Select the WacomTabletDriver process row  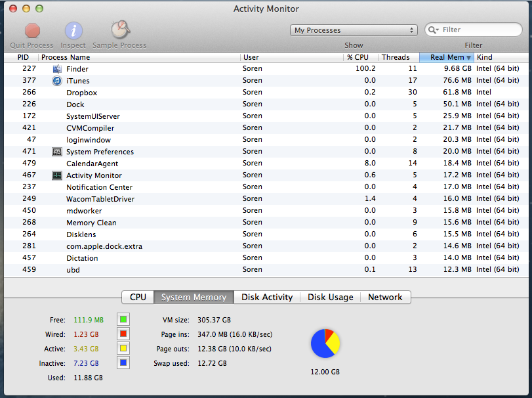[266, 199]
